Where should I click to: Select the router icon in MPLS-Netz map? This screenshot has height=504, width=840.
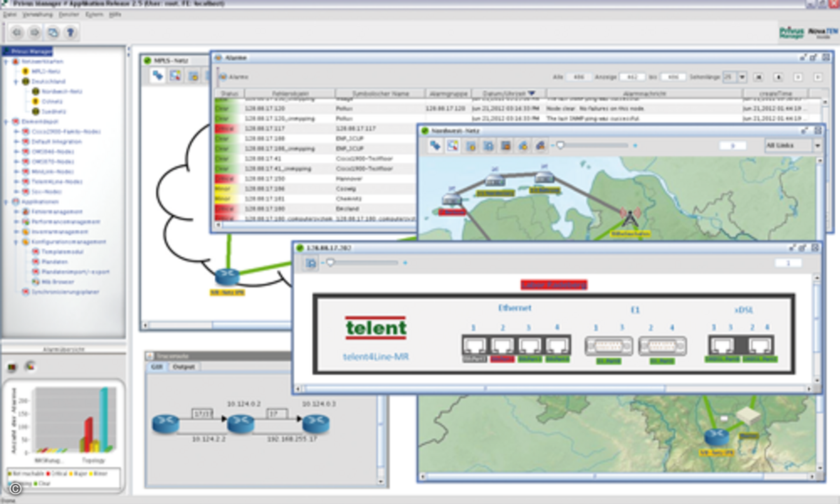227,277
